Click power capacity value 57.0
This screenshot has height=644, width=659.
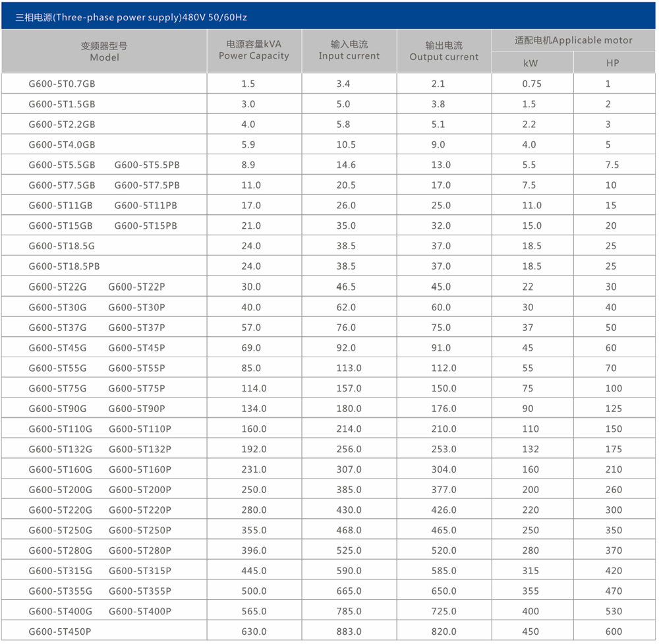pos(251,328)
